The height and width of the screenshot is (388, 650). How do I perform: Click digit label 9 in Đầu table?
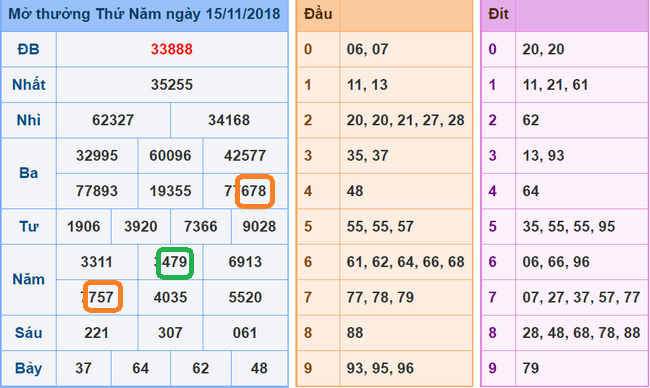pyautogui.click(x=308, y=369)
